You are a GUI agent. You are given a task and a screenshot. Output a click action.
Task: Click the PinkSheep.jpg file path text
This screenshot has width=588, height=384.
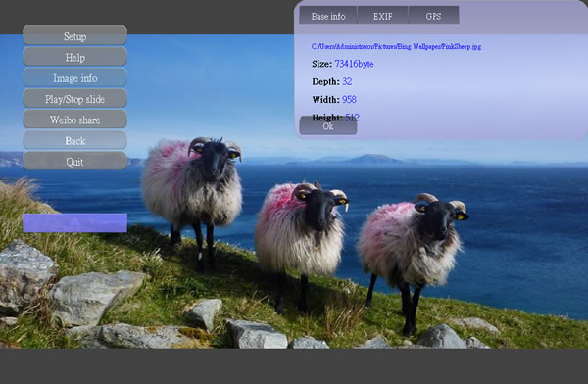tap(396, 46)
